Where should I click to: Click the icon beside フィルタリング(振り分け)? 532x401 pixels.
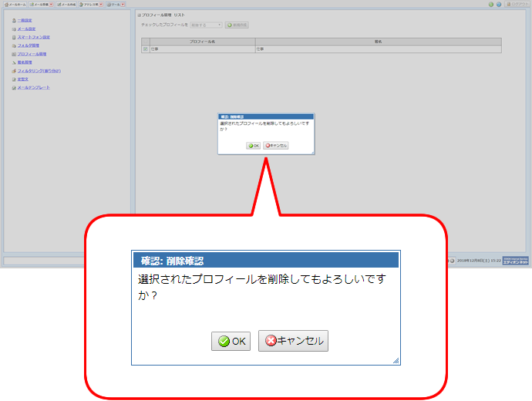coord(14,71)
